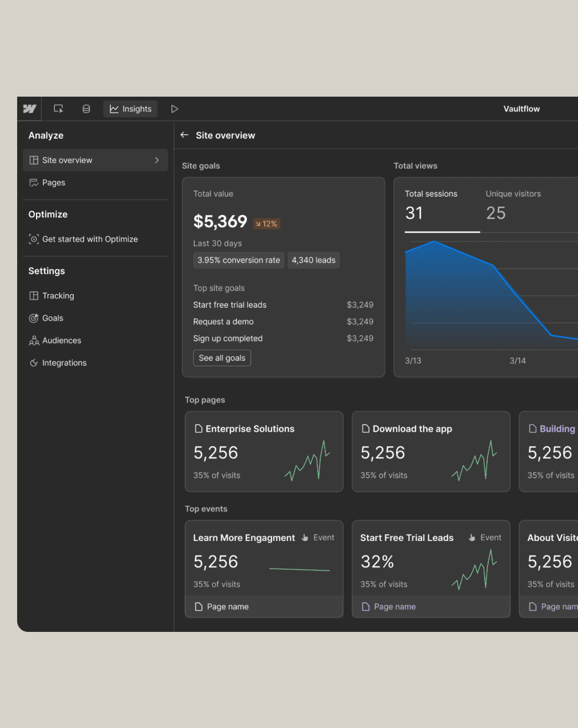Open Learn More Engagment event card

264,568
